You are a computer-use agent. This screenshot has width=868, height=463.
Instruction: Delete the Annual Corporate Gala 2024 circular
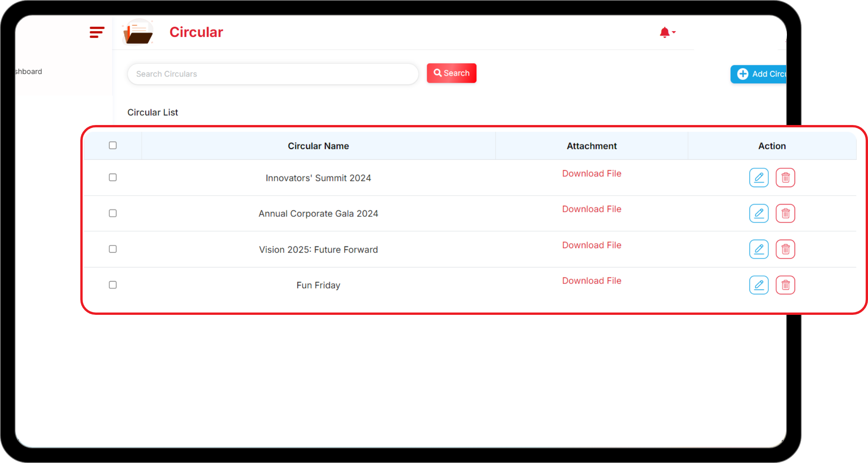pos(785,213)
